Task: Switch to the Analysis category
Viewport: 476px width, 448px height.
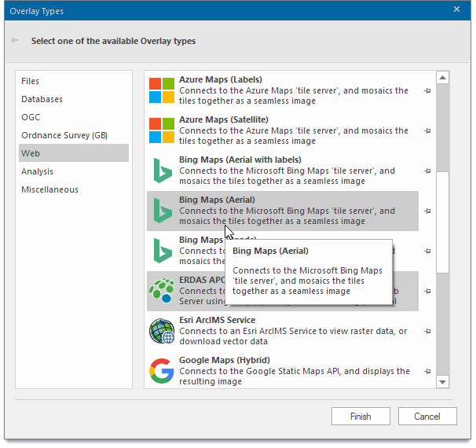Action: pos(74,171)
